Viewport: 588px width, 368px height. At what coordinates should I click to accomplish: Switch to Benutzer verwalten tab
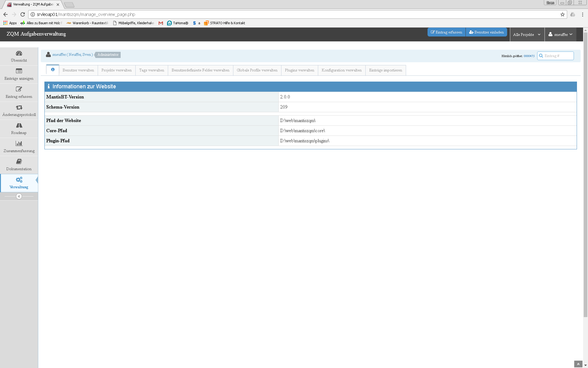click(78, 70)
